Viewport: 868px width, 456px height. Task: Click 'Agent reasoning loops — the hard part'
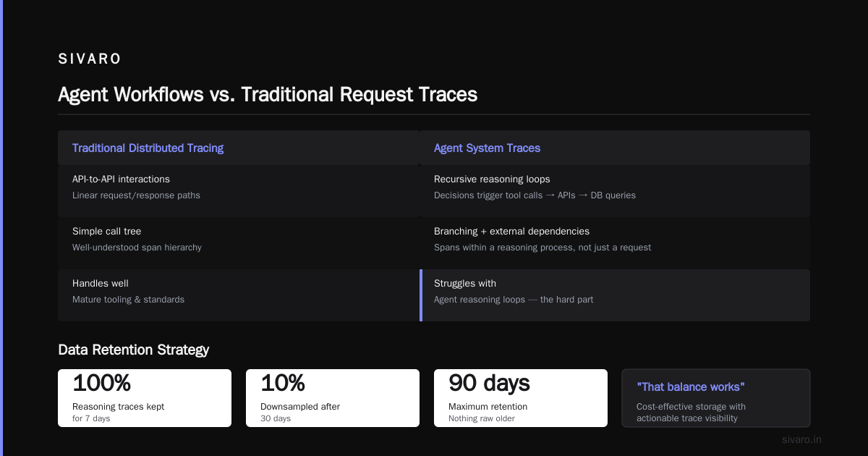click(514, 300)
